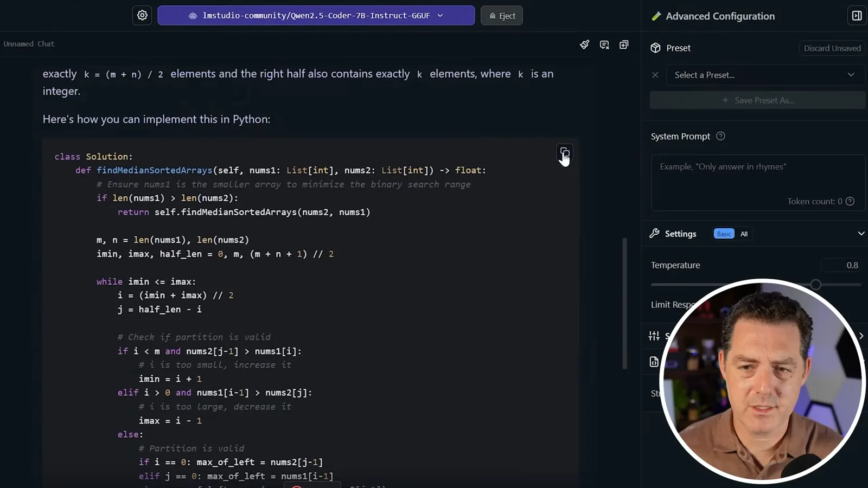Open the Qwen2.5-Coder model selector dropdown
This screenshot has height=488, width=868.
point(316,15)
